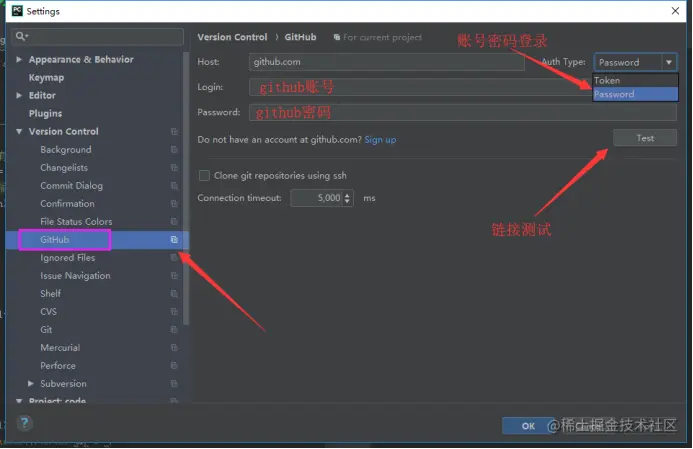
Task: Expand the Appearance & Behavior section
Action: (x=19, y=59)
